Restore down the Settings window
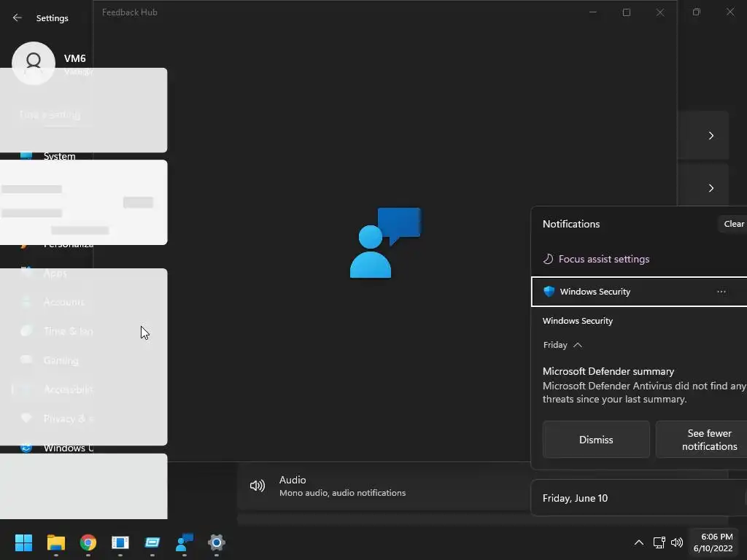This screenshot has width=747, height=560. click(697, 12)
